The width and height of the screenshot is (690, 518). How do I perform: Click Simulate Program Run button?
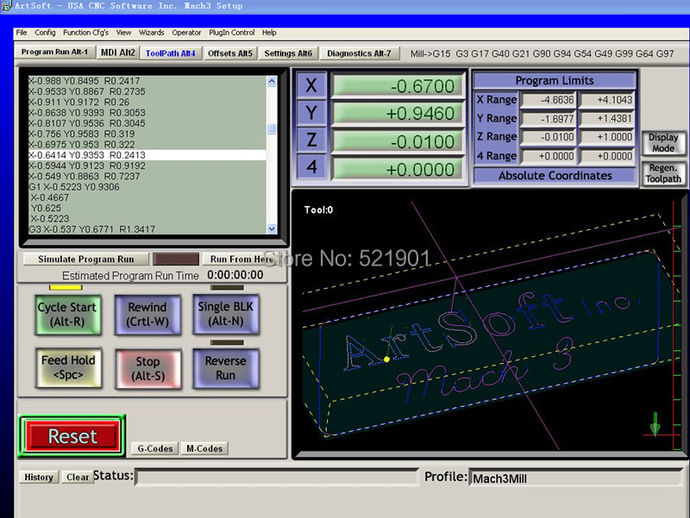(x=86, y=259)
